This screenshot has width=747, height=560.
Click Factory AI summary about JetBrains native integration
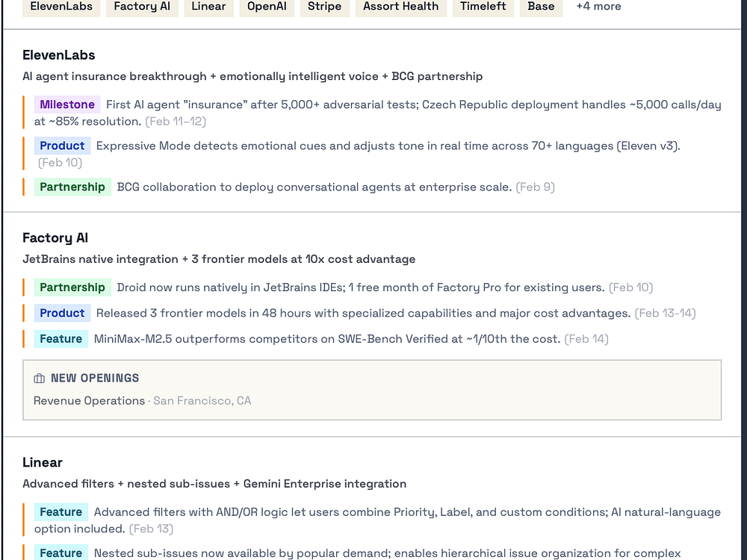point(219,260)
